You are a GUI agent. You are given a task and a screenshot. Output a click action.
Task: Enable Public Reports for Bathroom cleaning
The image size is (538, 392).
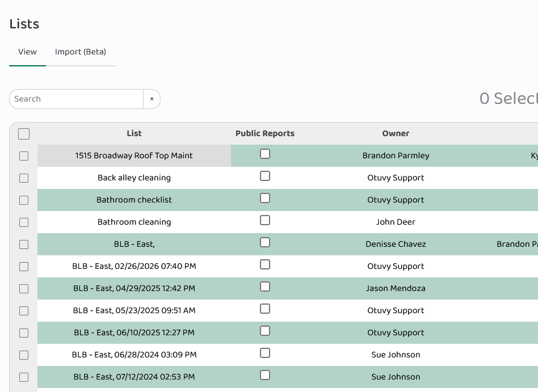265,220
